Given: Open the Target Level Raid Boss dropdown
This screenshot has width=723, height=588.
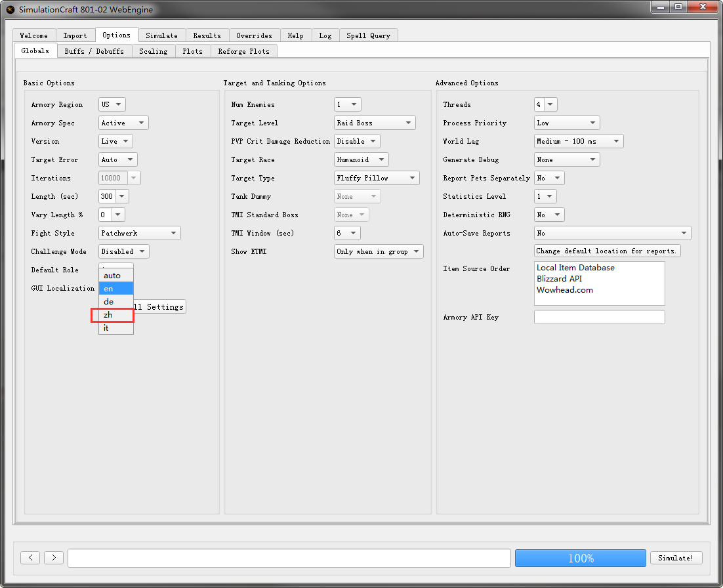Looking at the screenshot, I should [375, 123].
